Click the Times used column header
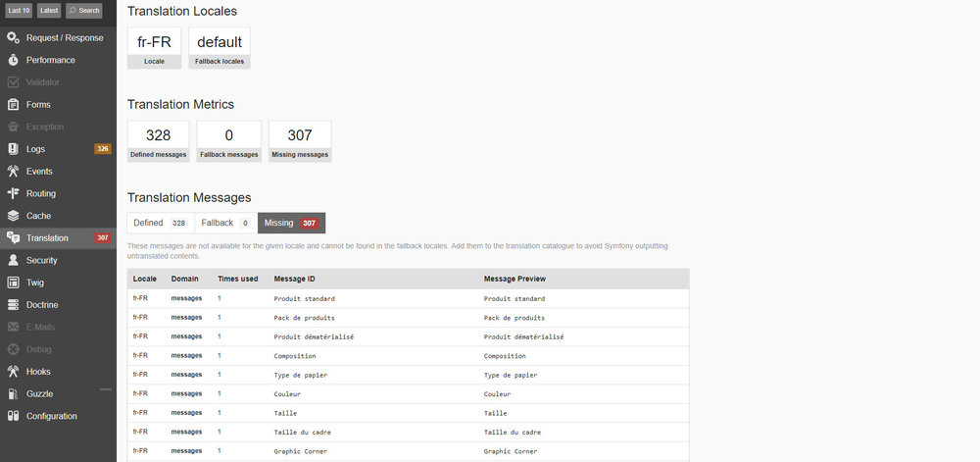 [237, 279]
